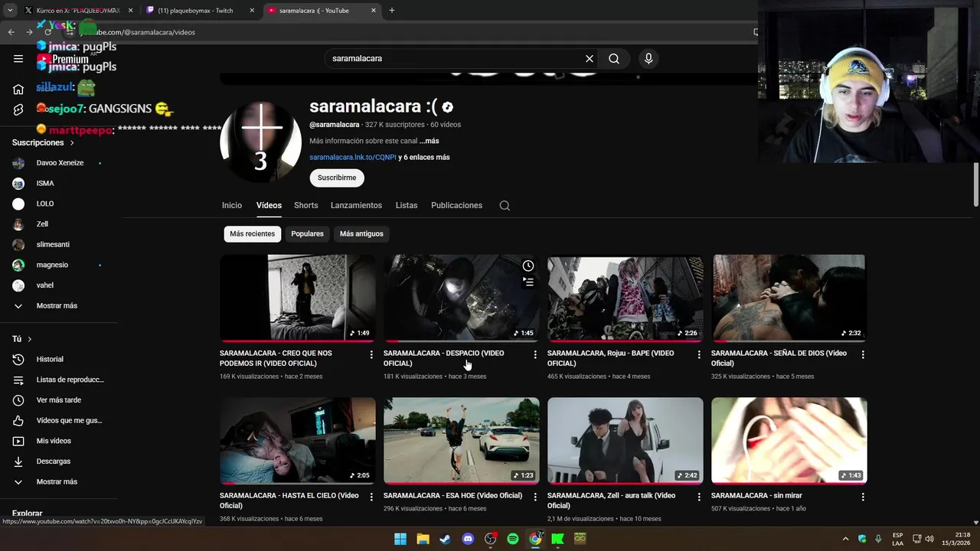Click the Suscribirse button
This screenshot has width=980, height=551.
pos(337,178)
